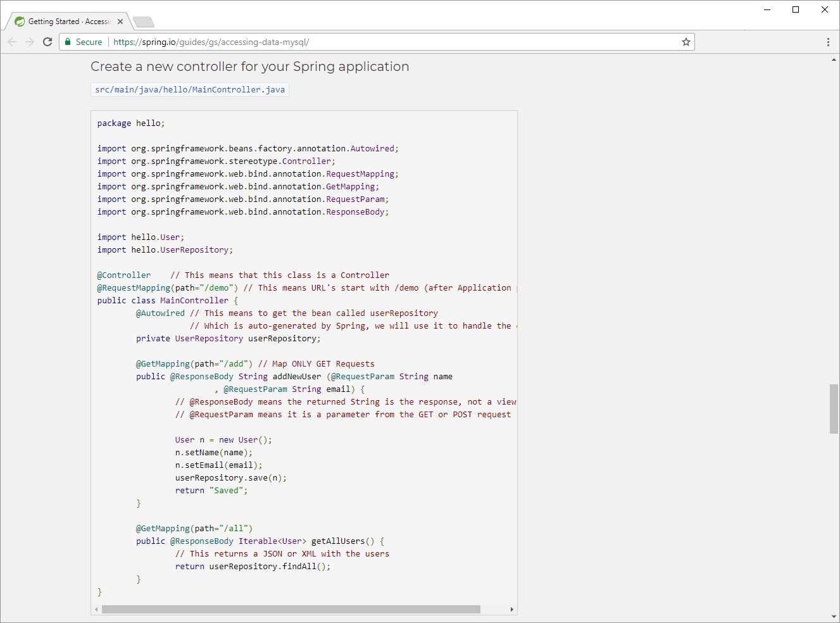Click the browser back arrow
This screenshot has height=623, width=840.
pyautogui.click(x=12, y=42)
